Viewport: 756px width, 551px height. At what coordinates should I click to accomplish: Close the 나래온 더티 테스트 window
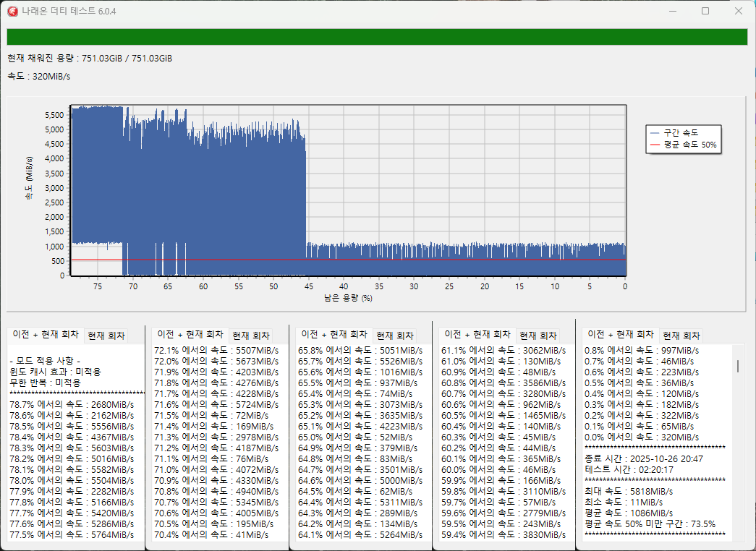(x=738, y=11)
